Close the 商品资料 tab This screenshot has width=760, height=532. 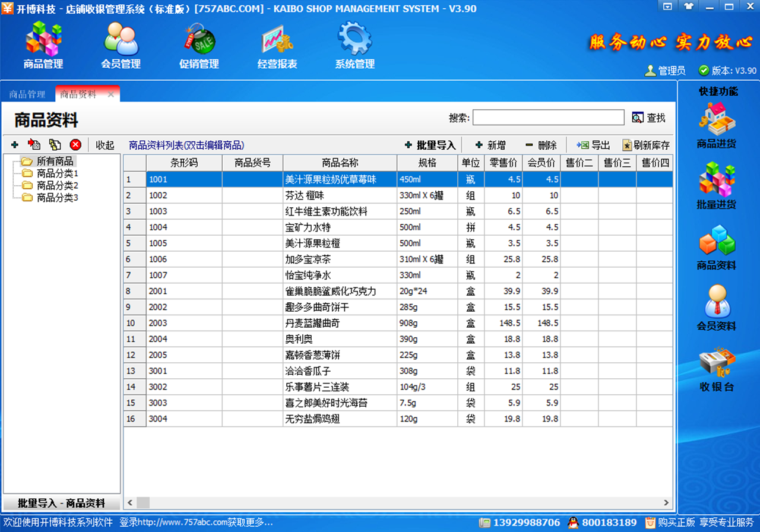click(110, 94)
